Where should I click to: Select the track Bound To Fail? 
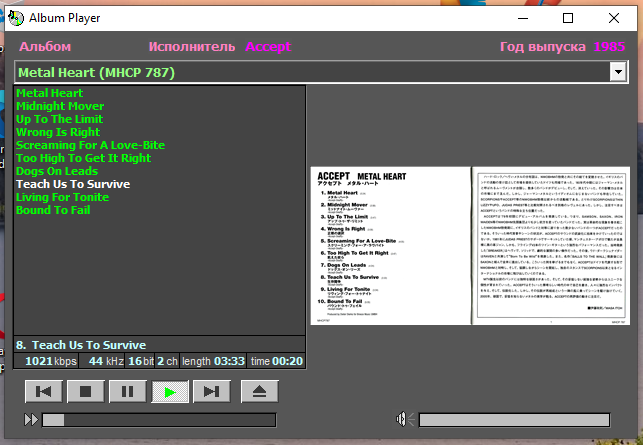pyautogui.click(x=53, y=210)
